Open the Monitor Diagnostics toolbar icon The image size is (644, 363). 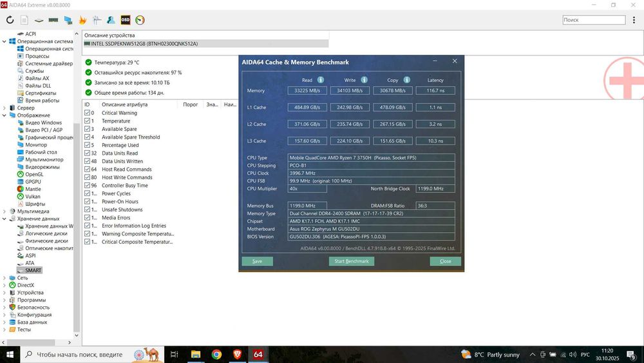point(68,20)
